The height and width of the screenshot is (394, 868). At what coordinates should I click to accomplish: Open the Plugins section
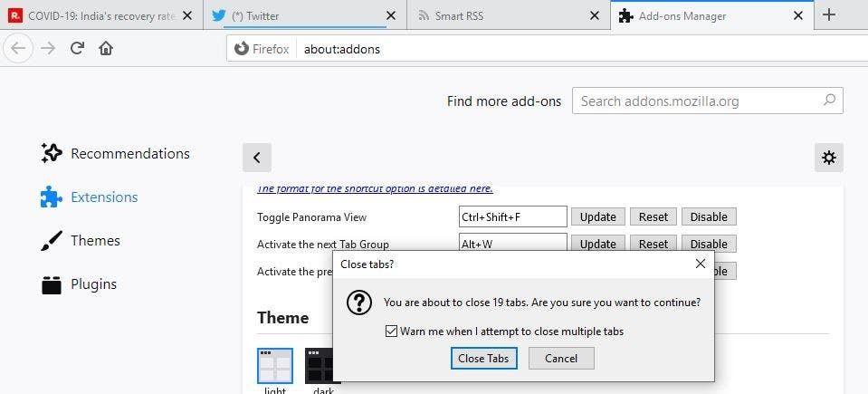click(x=79, y=284)
